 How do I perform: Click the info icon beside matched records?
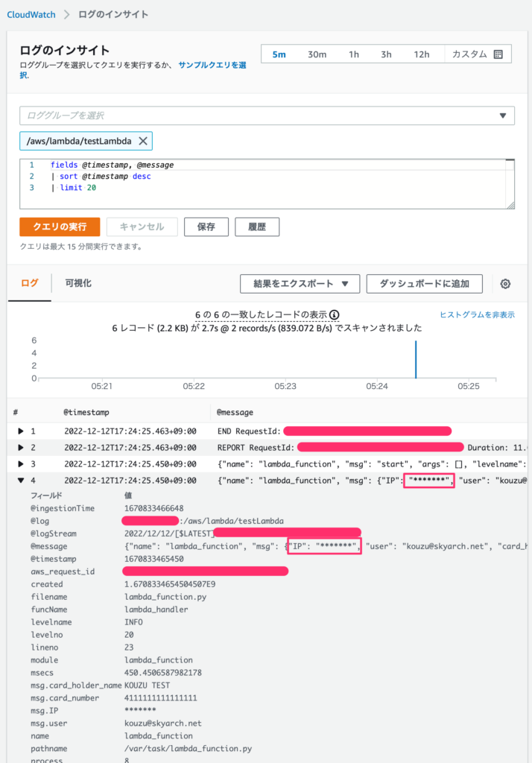334,315
